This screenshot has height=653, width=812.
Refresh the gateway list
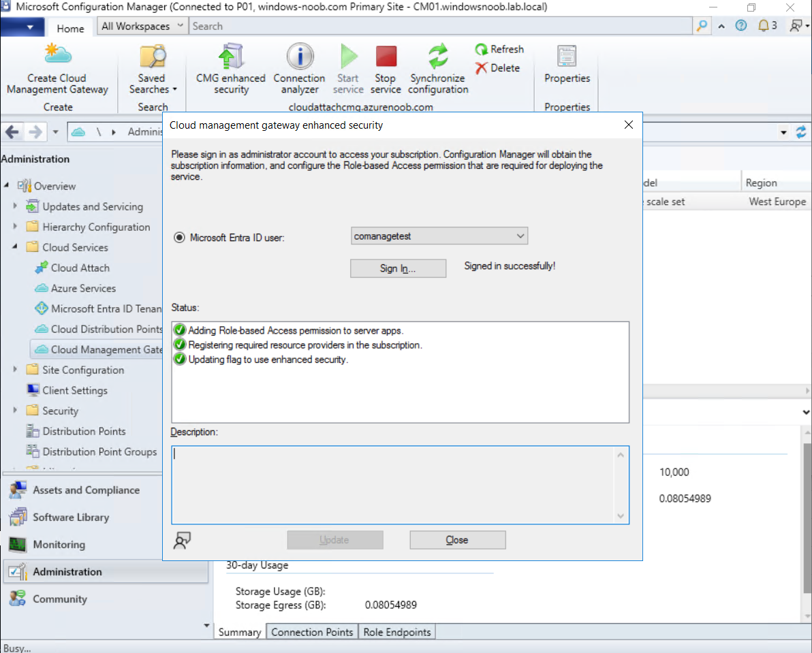pos(500,49)
